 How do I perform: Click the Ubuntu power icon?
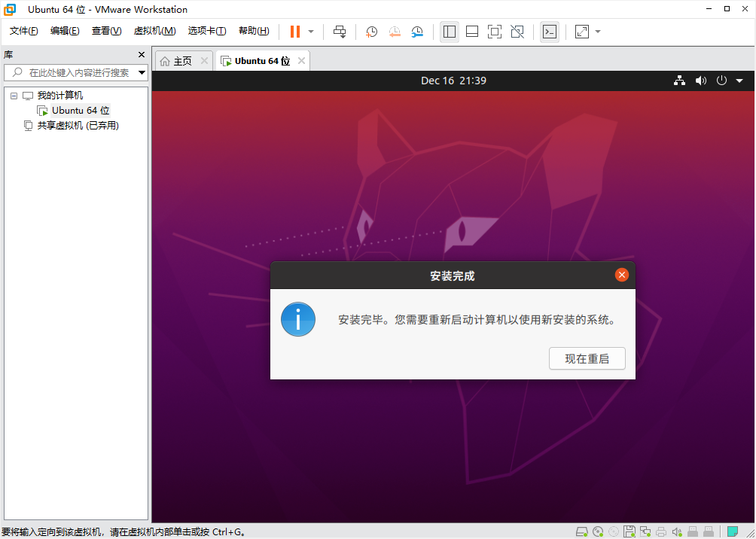coord(721,81)
